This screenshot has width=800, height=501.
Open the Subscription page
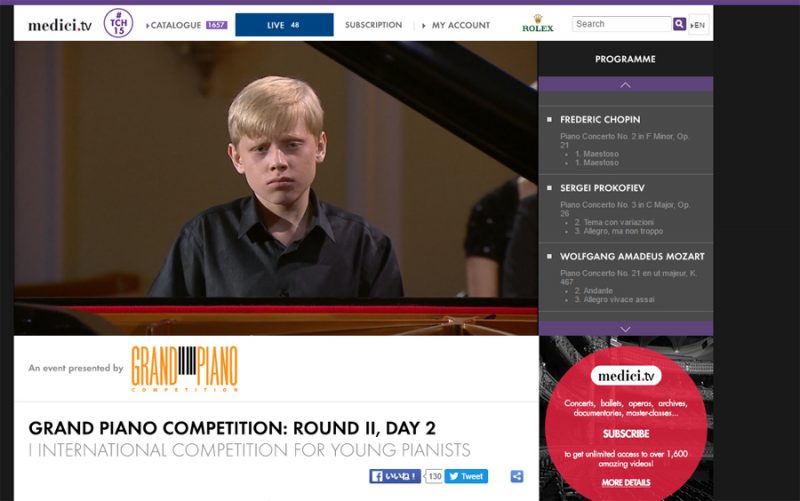click(373, 25)
